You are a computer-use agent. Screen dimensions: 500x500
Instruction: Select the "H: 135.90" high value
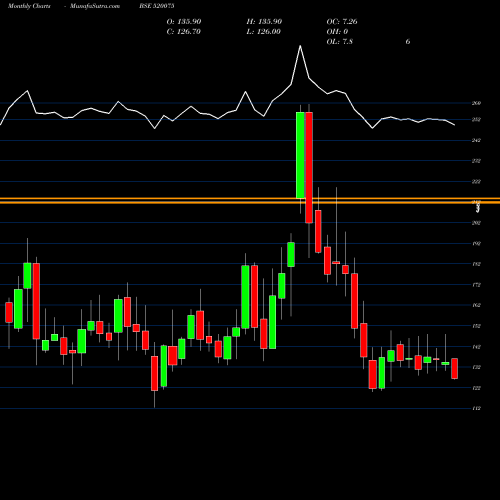tap(264, 22)
